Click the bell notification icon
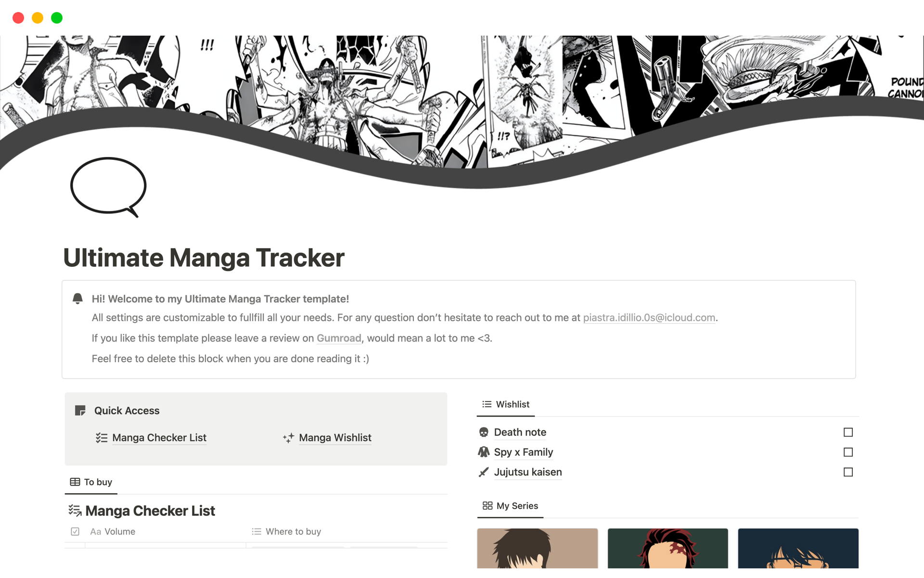Screen dimensions: 924x578 77,299
